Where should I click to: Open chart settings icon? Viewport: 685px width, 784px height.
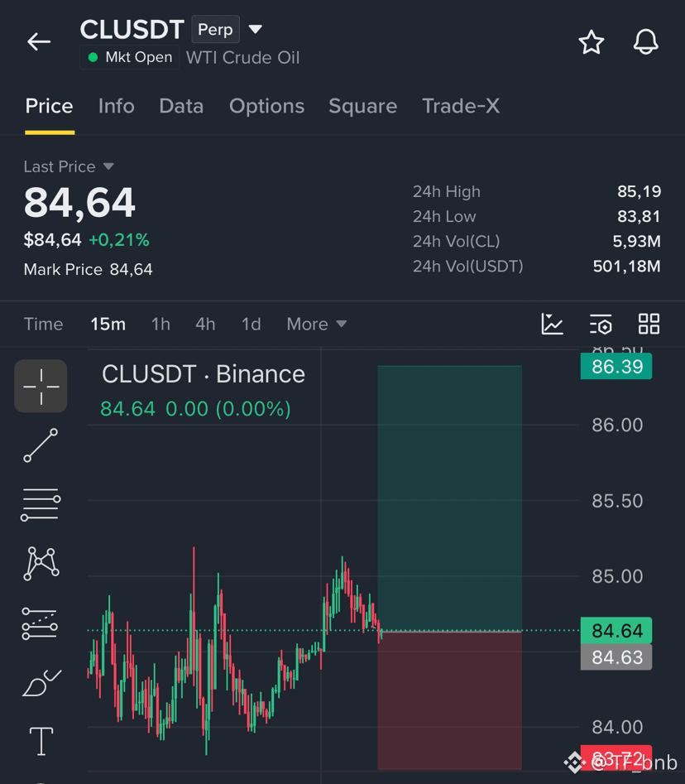601,324
